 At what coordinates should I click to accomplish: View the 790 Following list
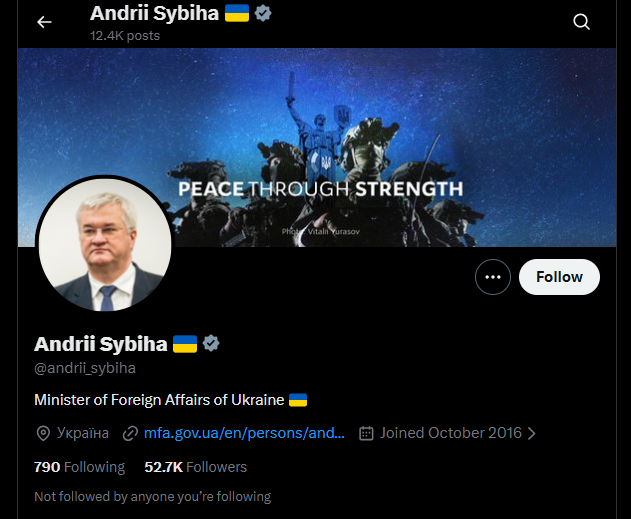point(80,467)
